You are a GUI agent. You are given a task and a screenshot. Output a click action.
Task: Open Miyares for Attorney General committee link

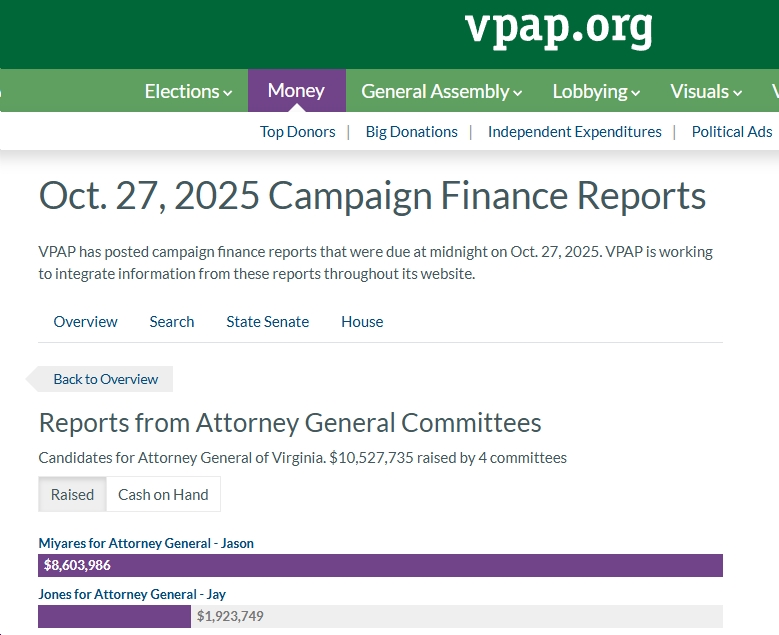click(x=146, y=543)
